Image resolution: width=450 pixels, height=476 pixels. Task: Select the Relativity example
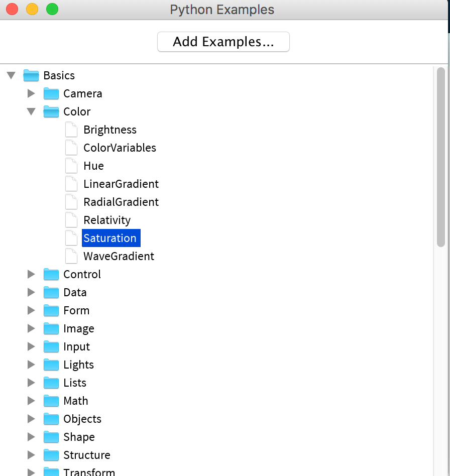point(107,220)
